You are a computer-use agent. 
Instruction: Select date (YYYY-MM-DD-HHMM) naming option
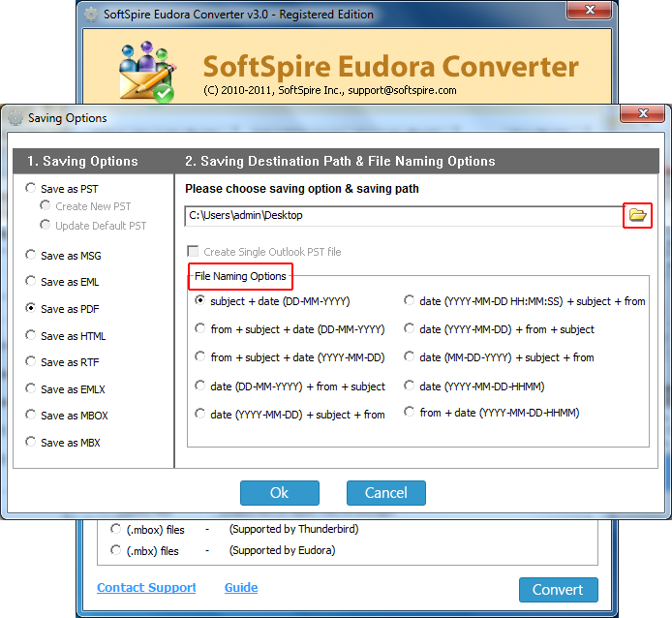coord(410,386)
